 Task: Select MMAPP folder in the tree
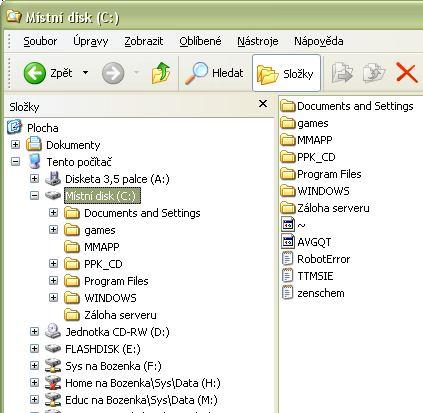point(102,247)
